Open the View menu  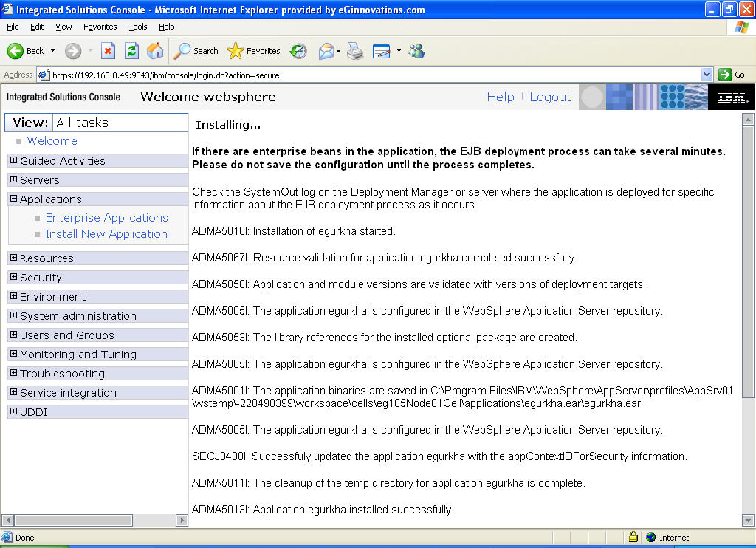[63, 27]
